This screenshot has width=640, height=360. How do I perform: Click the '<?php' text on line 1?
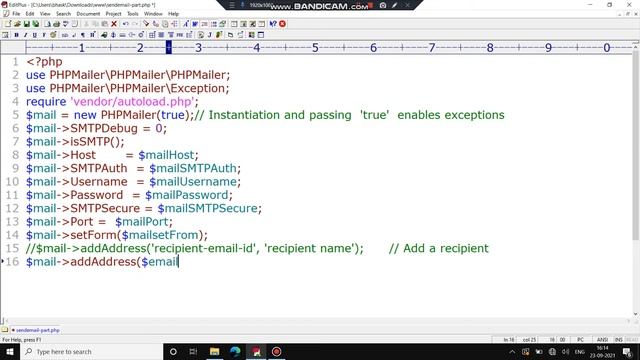tap(44, 62)
